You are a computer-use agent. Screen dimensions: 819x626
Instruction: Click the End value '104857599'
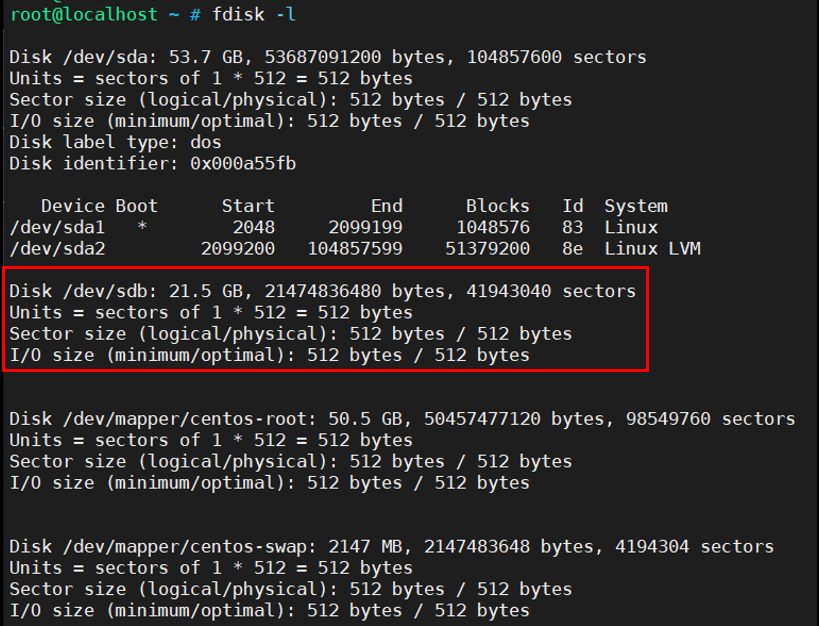coord(355,249)
